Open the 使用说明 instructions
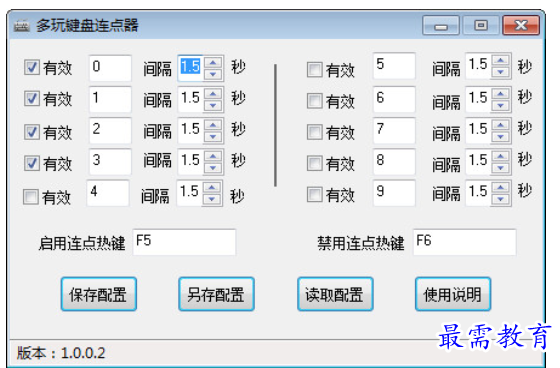560x368 pixels. pos(453,294)
